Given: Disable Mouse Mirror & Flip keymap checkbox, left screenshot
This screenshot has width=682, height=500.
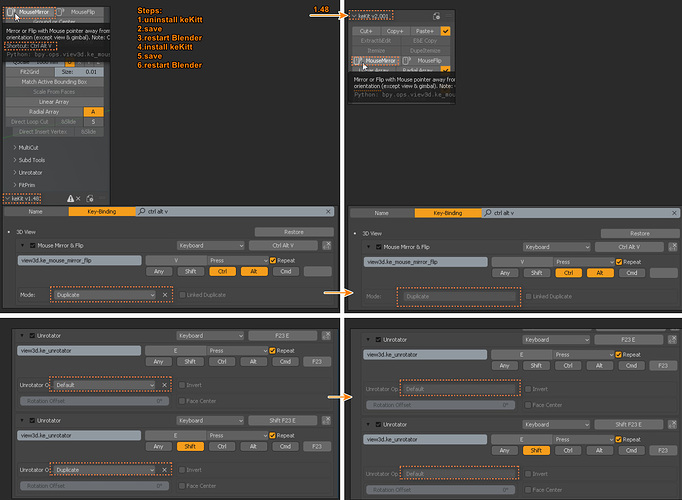Looking at the screenshot, I should pyautogui.click(x=32, y=246).
